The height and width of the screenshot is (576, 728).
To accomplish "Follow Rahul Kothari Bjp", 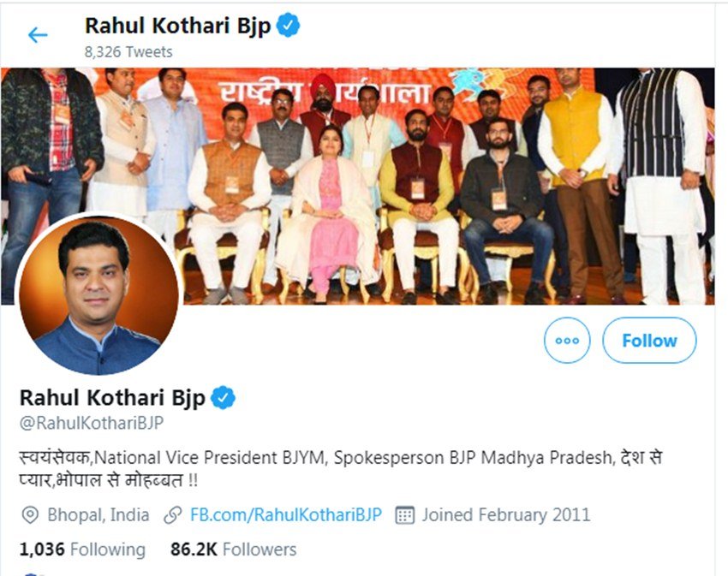I will 649,340.
